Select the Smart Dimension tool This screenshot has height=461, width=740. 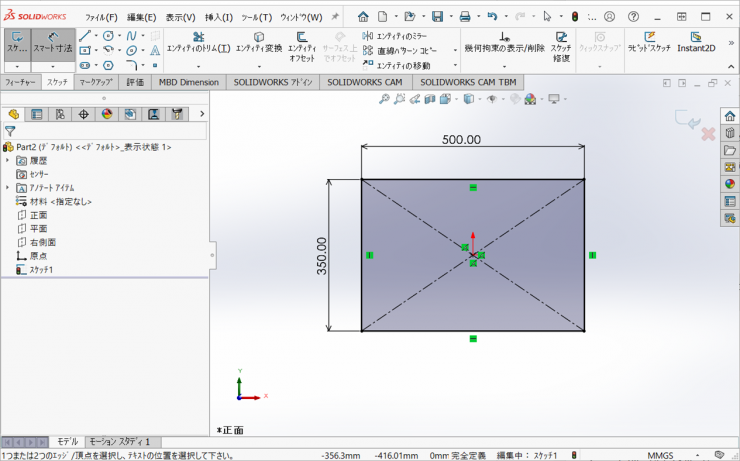[x=52, y=42]
